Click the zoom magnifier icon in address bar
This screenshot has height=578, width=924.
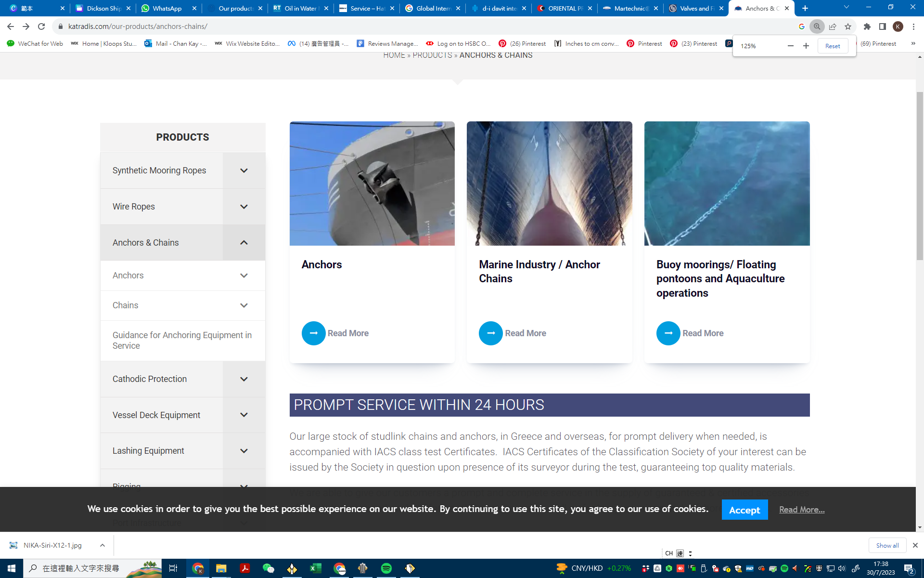click(x=817, y=26)
